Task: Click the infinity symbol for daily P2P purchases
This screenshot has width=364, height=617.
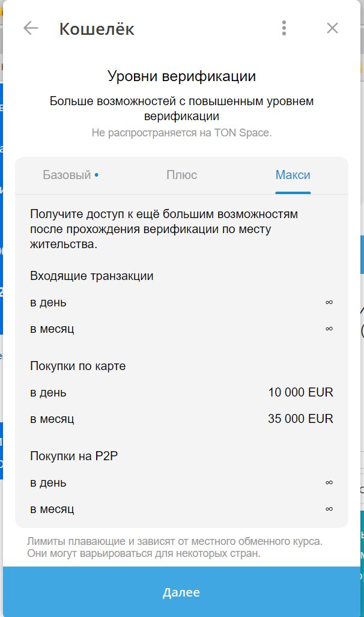Action: point(328,482)
